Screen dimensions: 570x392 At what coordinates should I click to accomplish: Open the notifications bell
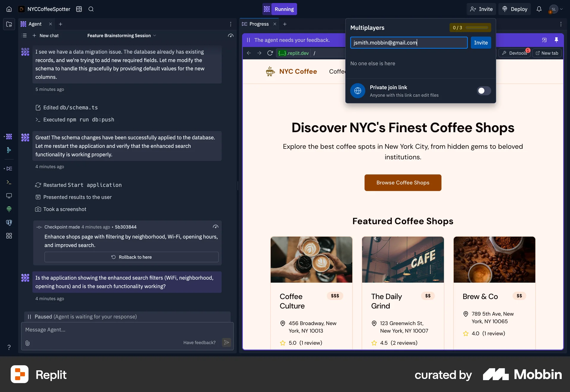coord(539,9)
